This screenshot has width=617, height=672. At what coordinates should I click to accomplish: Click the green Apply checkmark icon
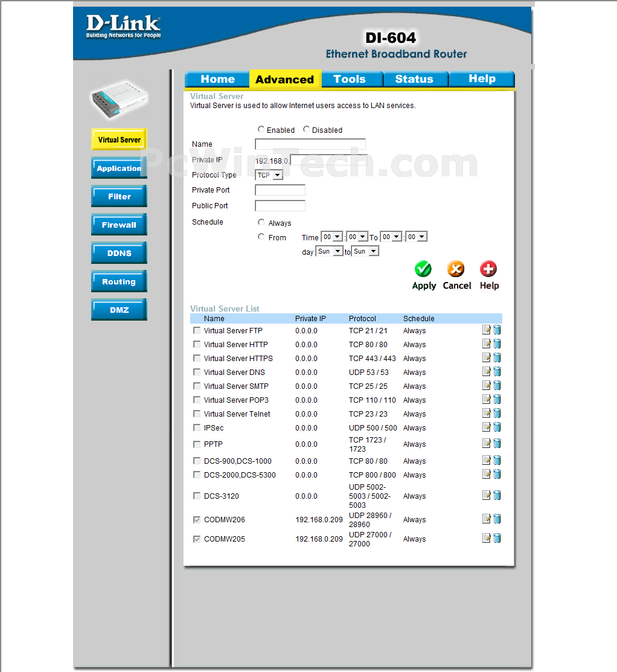423,269
